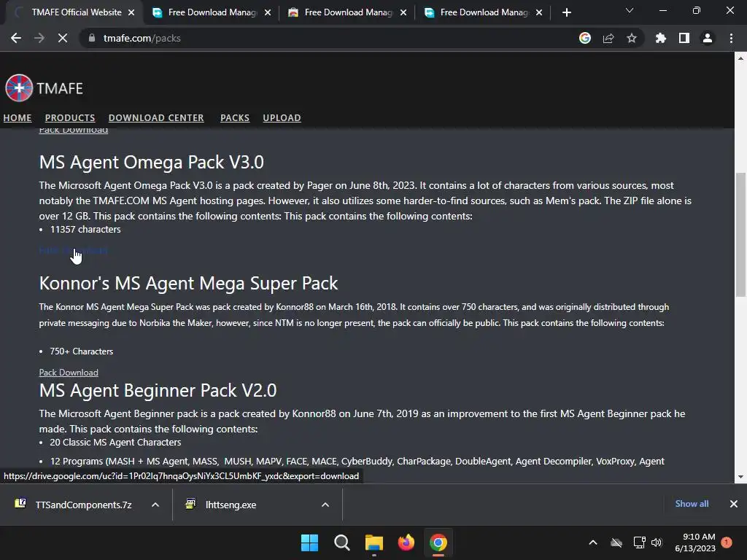Bookmark this page with the star
The height and width of the screenshot is (560, 747).
(x=632, y=38)
